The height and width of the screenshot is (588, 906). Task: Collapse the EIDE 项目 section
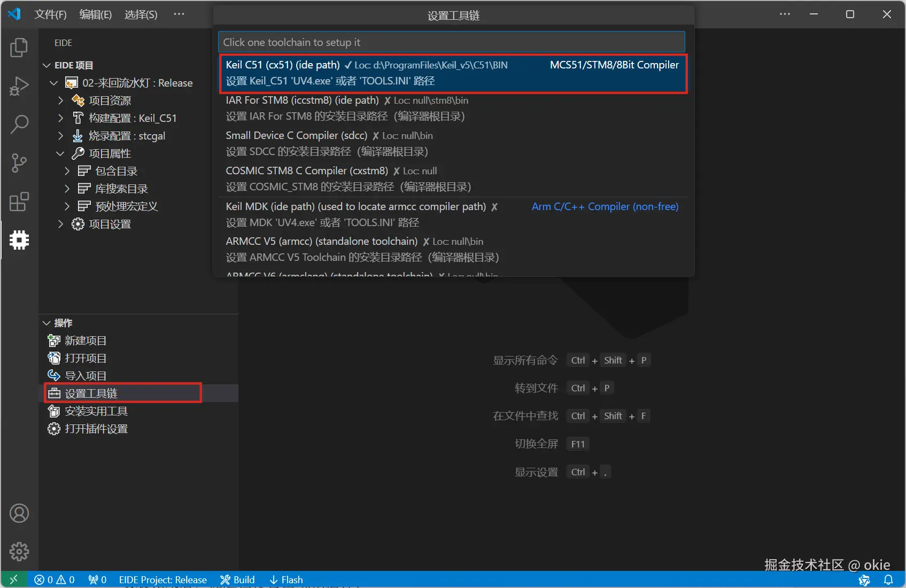click(x=47, y=65)
